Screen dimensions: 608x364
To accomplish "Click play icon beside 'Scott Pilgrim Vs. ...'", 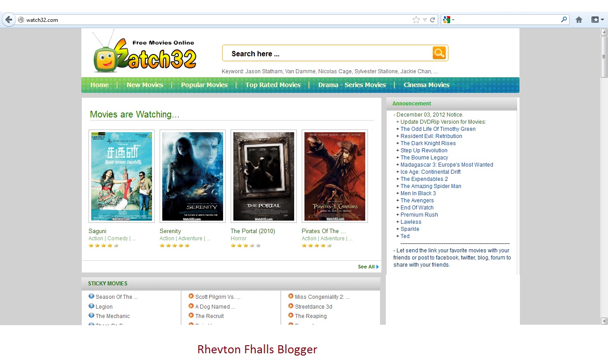I will pos(191,296).
